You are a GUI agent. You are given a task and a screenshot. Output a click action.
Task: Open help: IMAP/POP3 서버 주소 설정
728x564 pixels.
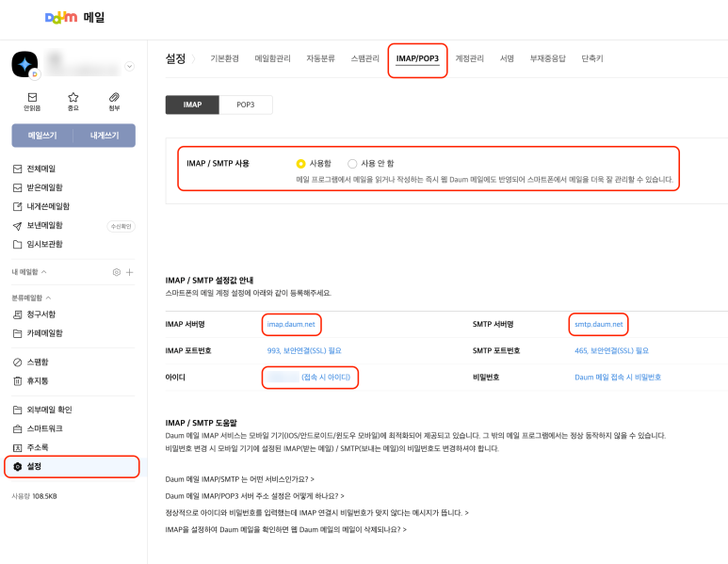click(x=254, y=496)
